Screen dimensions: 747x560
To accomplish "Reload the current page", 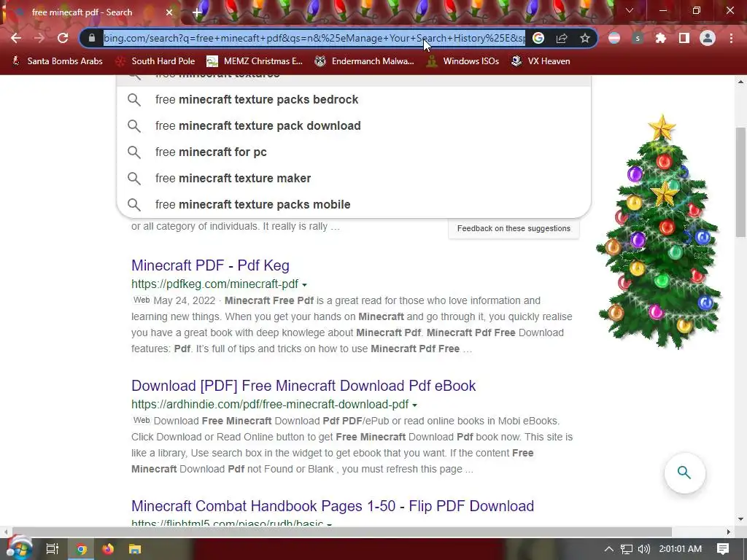I will click(x=63, y=38).
